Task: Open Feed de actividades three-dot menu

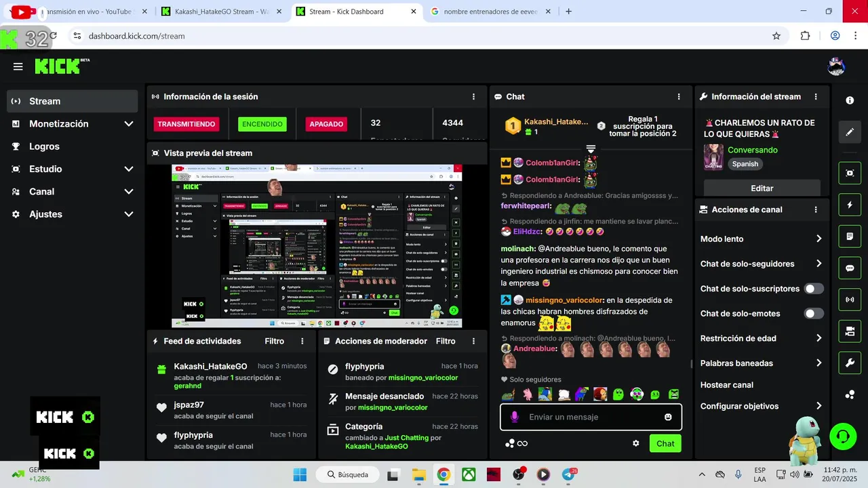Action: point(302,342)
